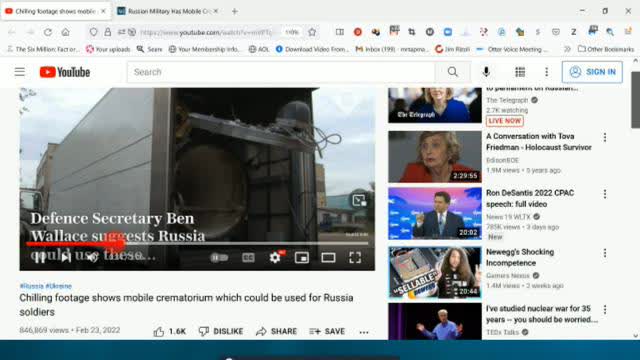Open The Telegraph live stream thumbnail
Screen dimensions: 640x360
tap(435, 105)
